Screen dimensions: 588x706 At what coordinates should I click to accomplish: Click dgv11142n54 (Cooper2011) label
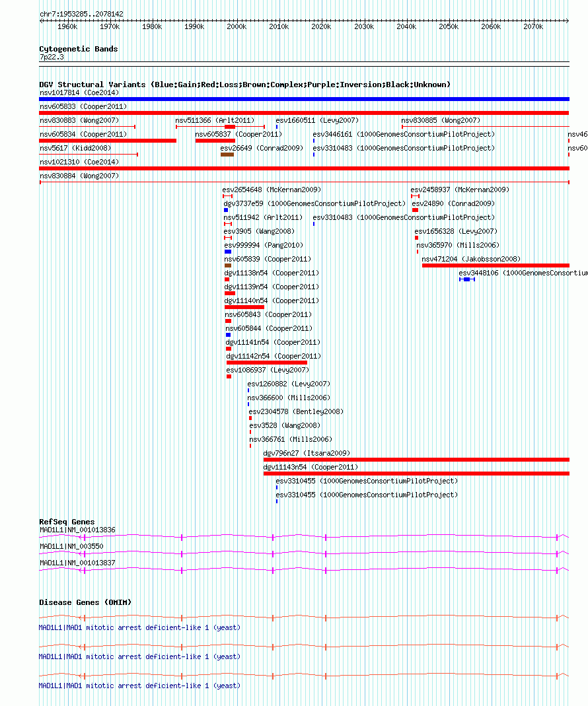tap(274, 356)
